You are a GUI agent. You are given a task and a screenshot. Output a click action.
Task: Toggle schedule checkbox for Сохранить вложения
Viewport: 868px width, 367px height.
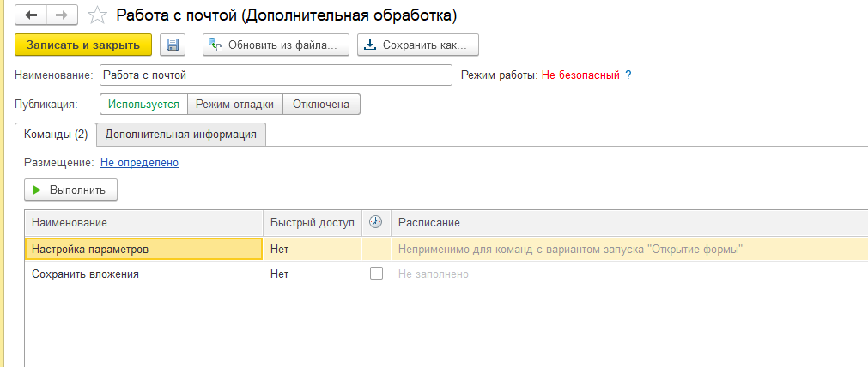[x=376, y=274]
